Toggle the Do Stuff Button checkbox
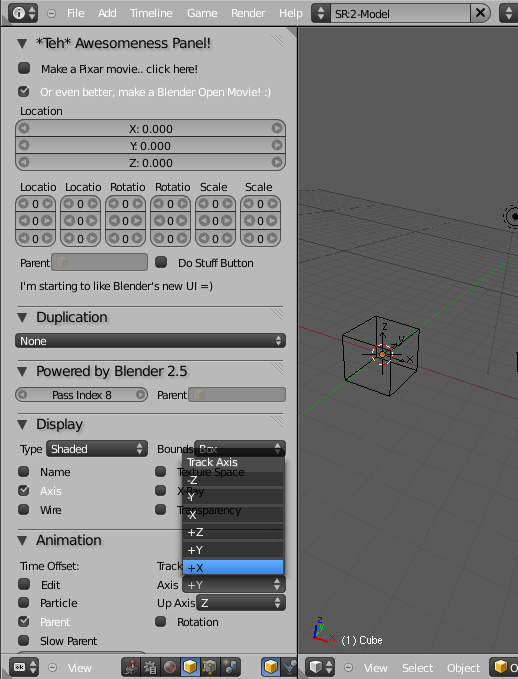The width and height of the screenshot is (518, 679). [x=161, y=262]
